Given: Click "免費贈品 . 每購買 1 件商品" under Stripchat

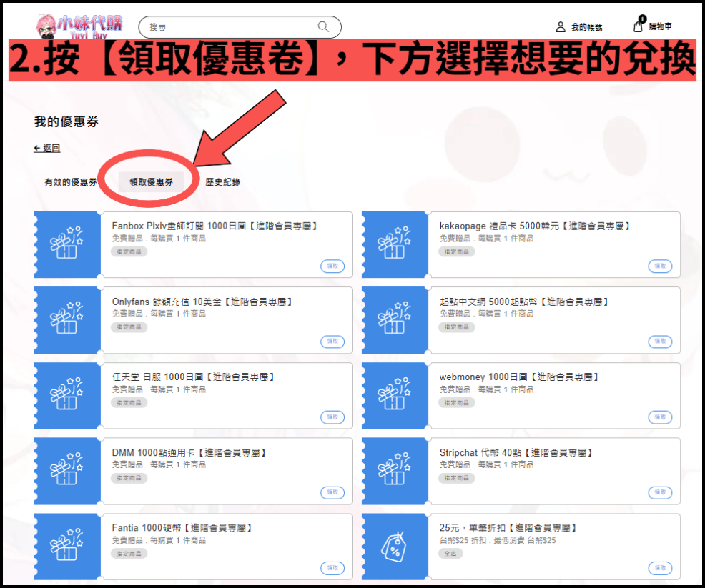Looking at the screenshot, I should pyautogui.click(x=486, y=464).
